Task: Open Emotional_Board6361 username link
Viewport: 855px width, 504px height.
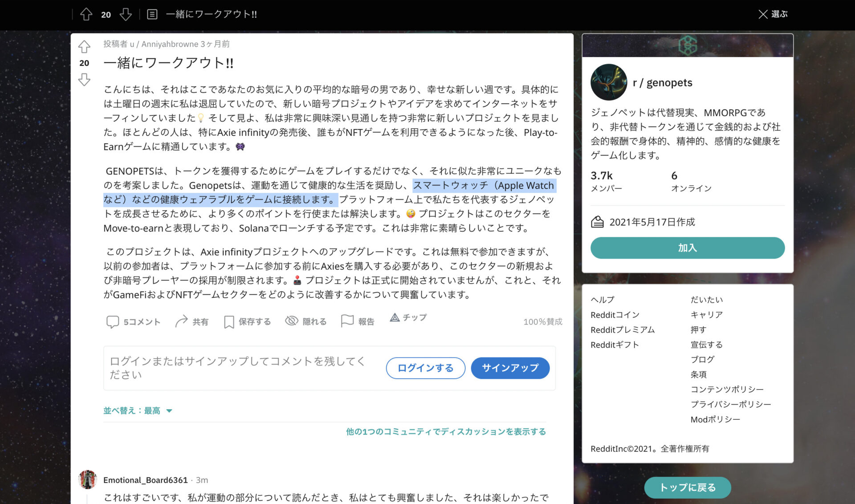Action: pos(145,480)
